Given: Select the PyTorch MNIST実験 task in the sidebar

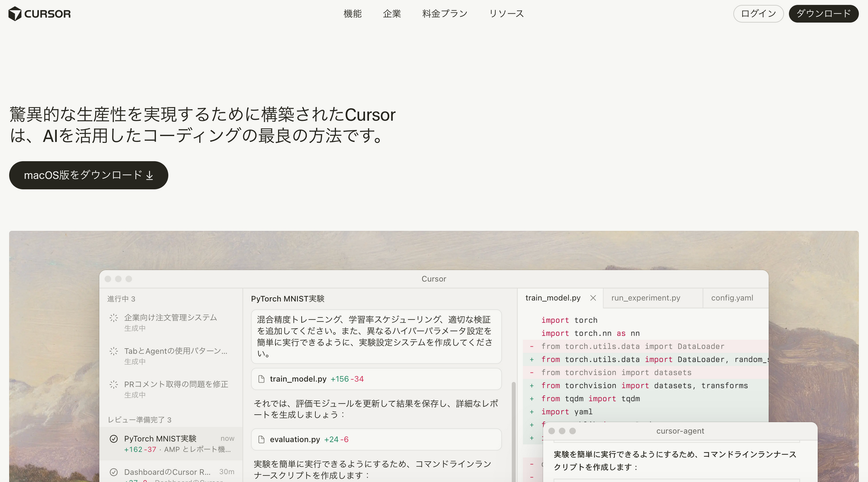Looking at the screenshot, I should (161, 439).
